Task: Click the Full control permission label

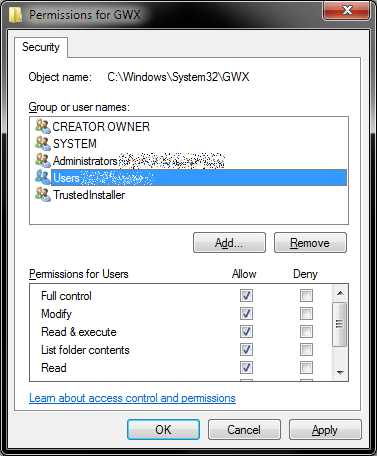Action: [66, 296]
